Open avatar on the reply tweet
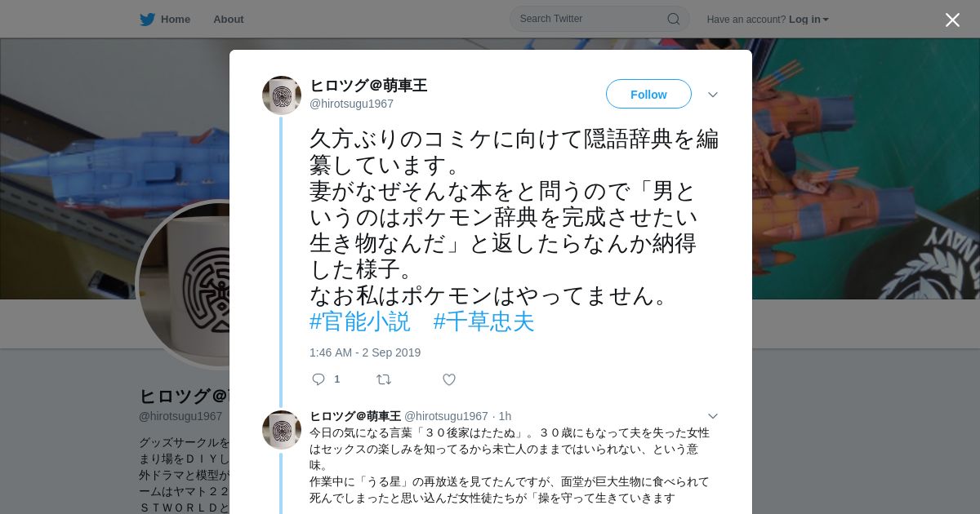This screenshot has height=514, width=980. [282, 430]
